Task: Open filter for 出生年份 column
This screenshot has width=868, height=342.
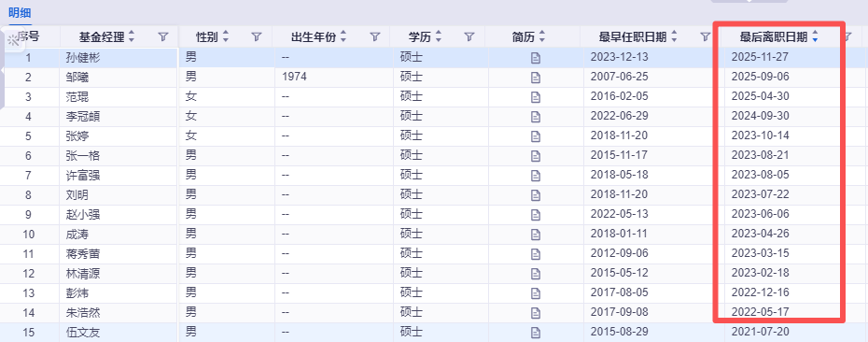Action: [375, 37]
